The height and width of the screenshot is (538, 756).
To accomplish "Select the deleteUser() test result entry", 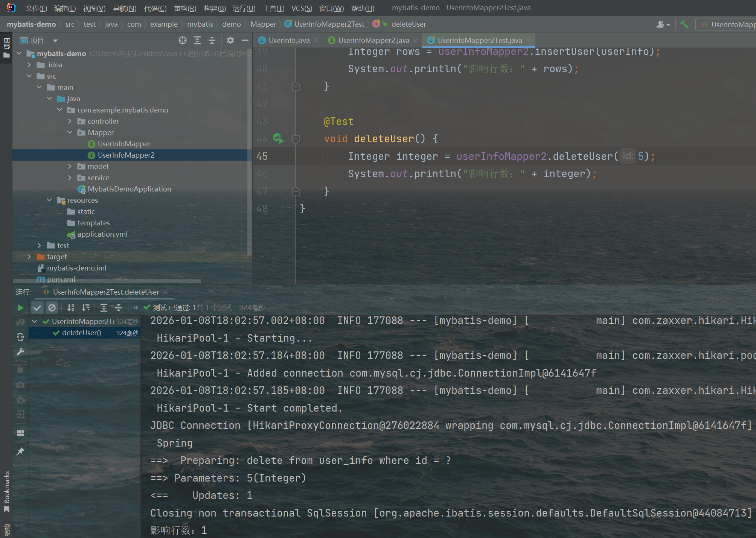I will tap(82, 333).
